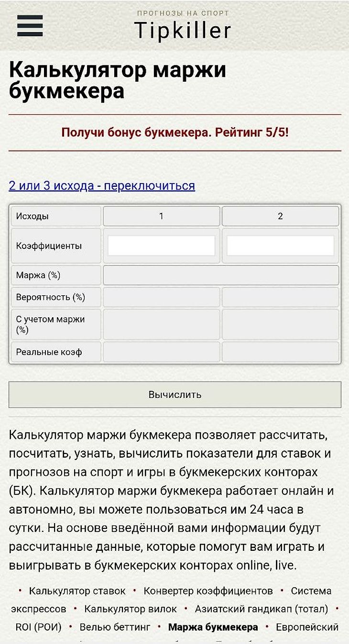The height and width of the screenshot is (644, 349).
Task: Select the С учетом маржи result for outcome 2
Action: 280,324
